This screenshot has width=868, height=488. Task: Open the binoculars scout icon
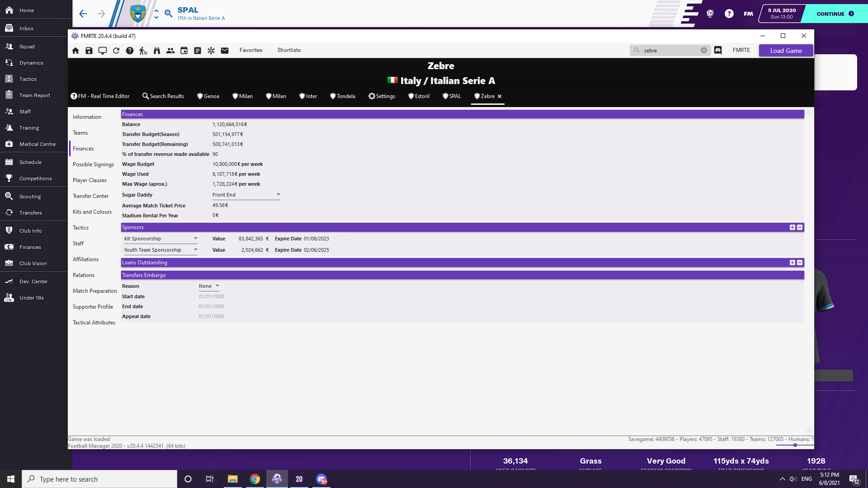[157, 51]
